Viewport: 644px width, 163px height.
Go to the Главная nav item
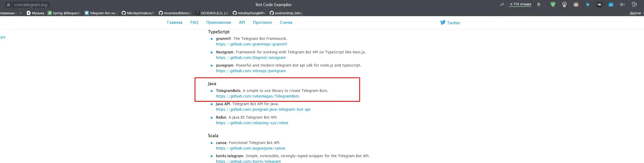(174, 22)
